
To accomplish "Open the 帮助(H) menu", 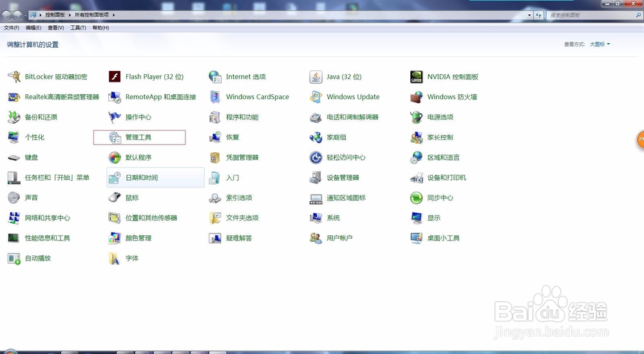I will coord(100,28).
